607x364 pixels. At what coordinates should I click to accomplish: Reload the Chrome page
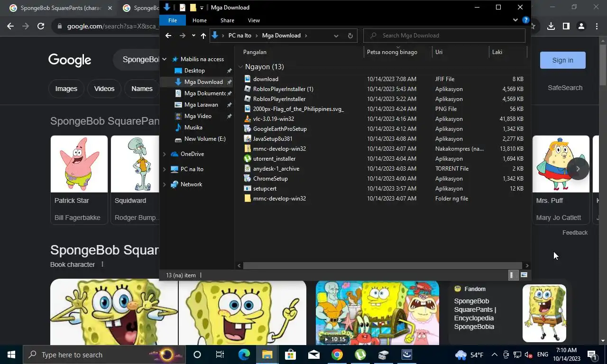41,26
